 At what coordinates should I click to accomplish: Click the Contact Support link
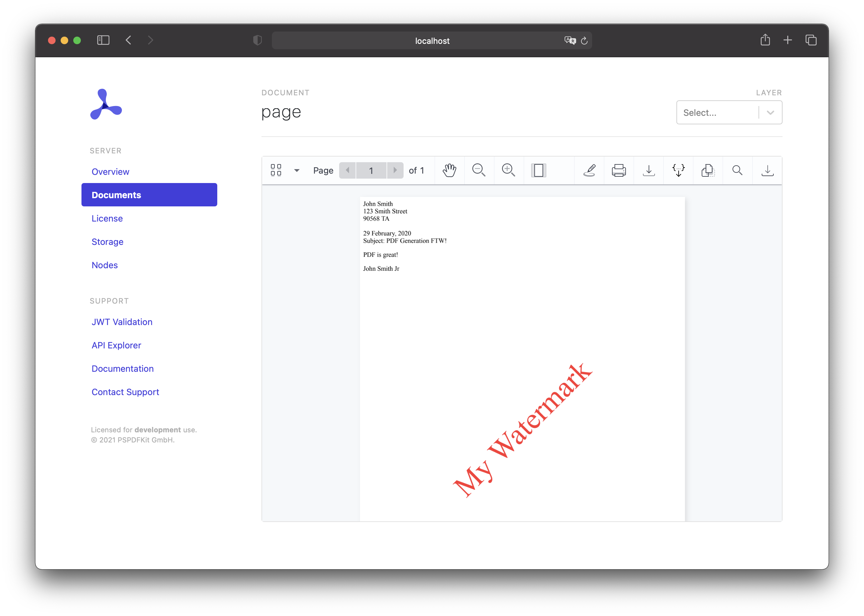point(125,392)
